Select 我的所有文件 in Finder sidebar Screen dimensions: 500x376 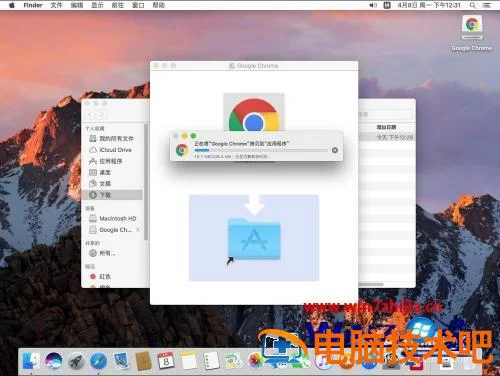pyautogui.click(x=112, y=138)
